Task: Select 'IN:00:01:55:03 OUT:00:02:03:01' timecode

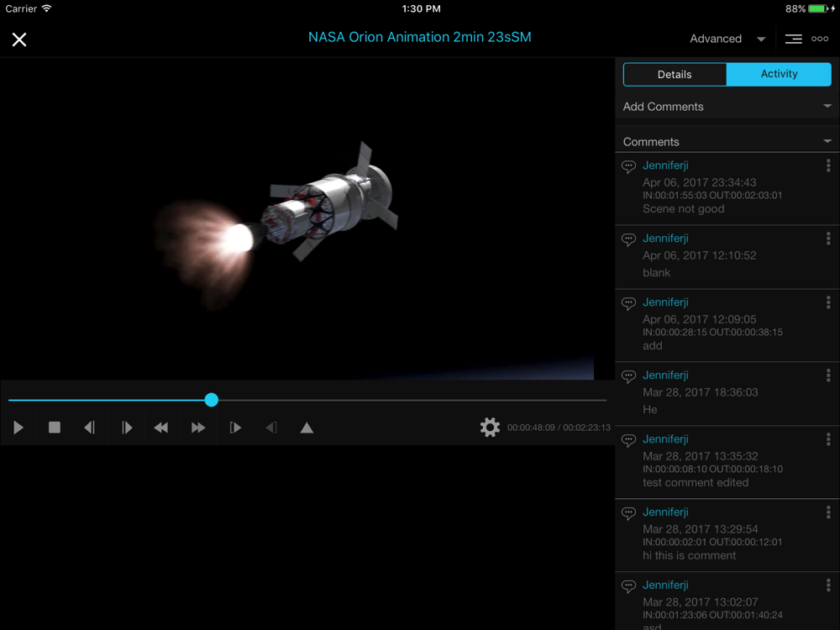Action: point(712,196)
